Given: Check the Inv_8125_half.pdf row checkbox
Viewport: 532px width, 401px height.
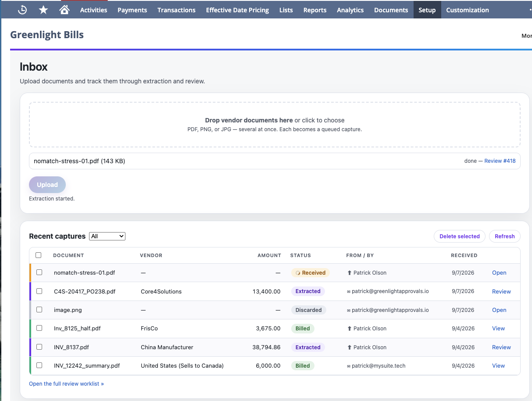Looking at the screenshot, I should (39, 328).
